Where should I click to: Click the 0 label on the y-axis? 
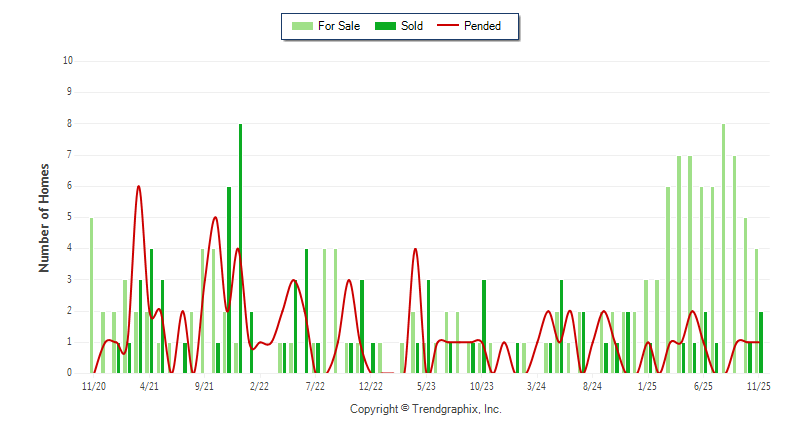[70, 373]
